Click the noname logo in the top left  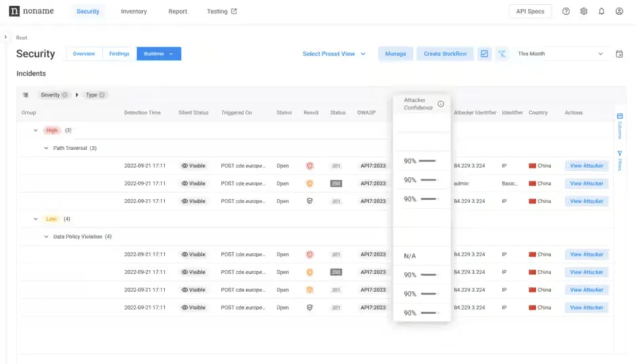pyautogui.click(x=31, y=11)
